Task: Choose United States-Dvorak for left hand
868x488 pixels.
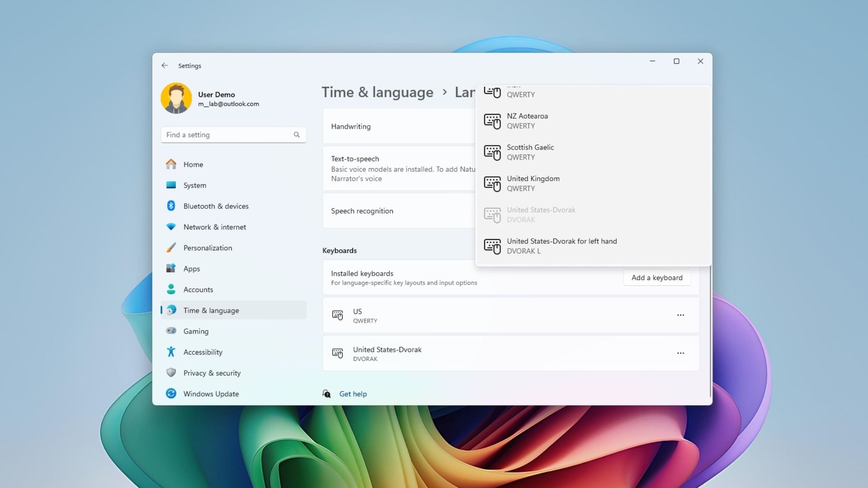Action: [593, 246]
